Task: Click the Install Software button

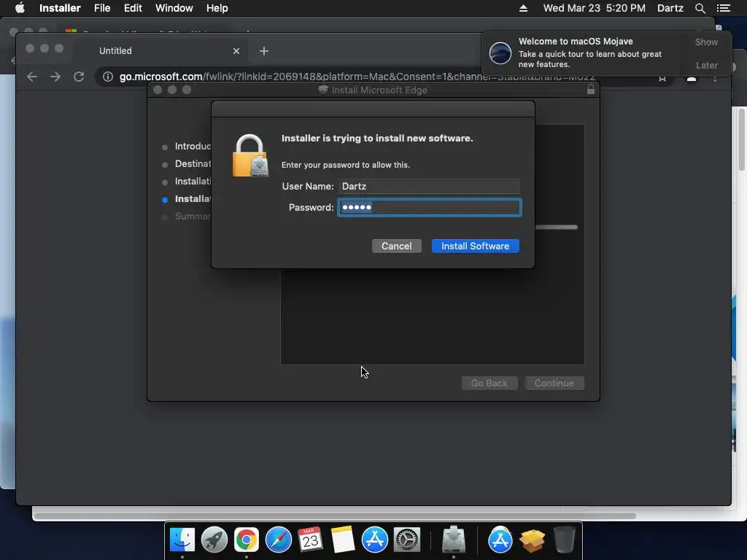Action: coord(475,246)
